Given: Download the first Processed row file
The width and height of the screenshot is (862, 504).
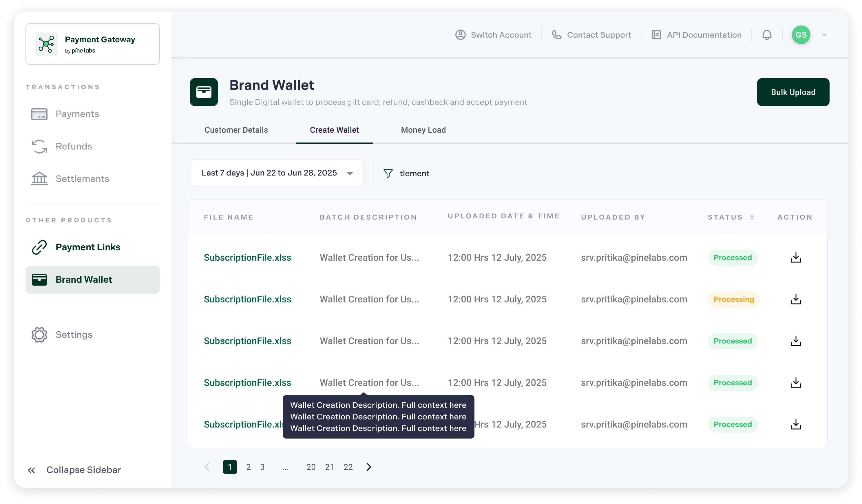Looking at the screenshot, I should click(796, 258).
